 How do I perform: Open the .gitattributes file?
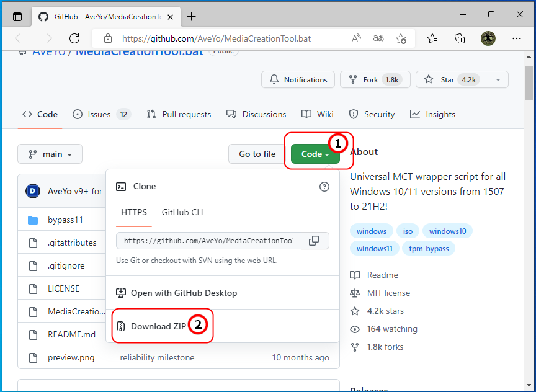point(72,243)
